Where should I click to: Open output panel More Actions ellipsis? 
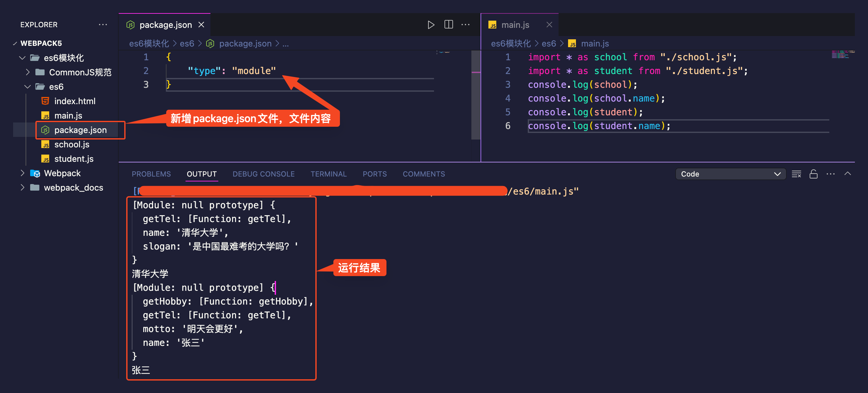click(x=831, y=174)
